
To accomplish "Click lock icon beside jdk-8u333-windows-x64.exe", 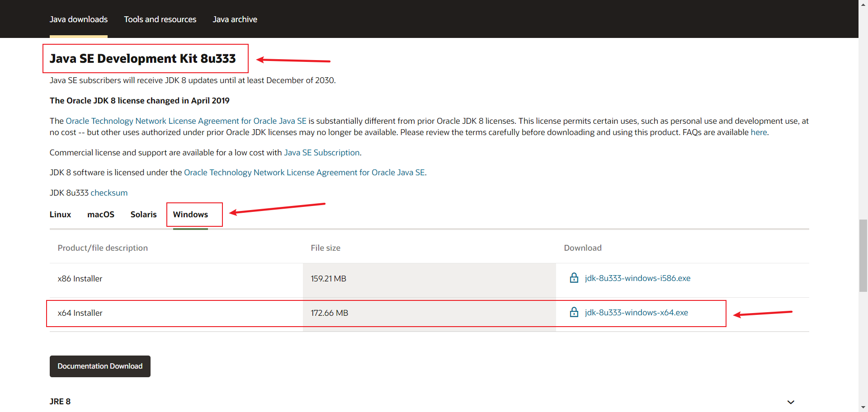I will coord(574,312).
